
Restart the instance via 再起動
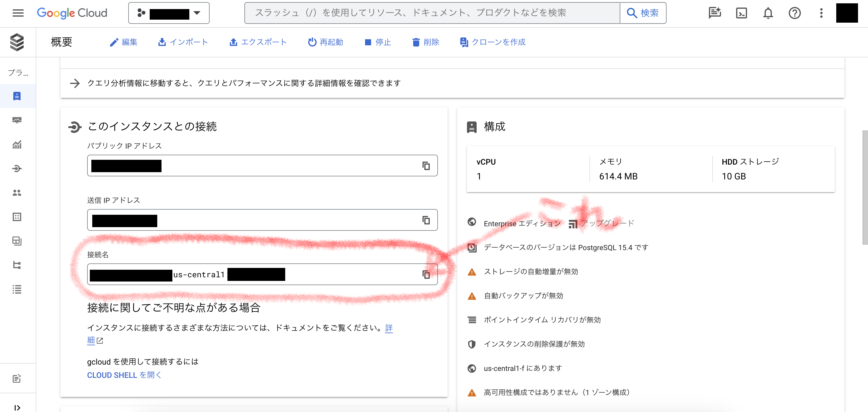pyautogui.click(x=325, y=42)
